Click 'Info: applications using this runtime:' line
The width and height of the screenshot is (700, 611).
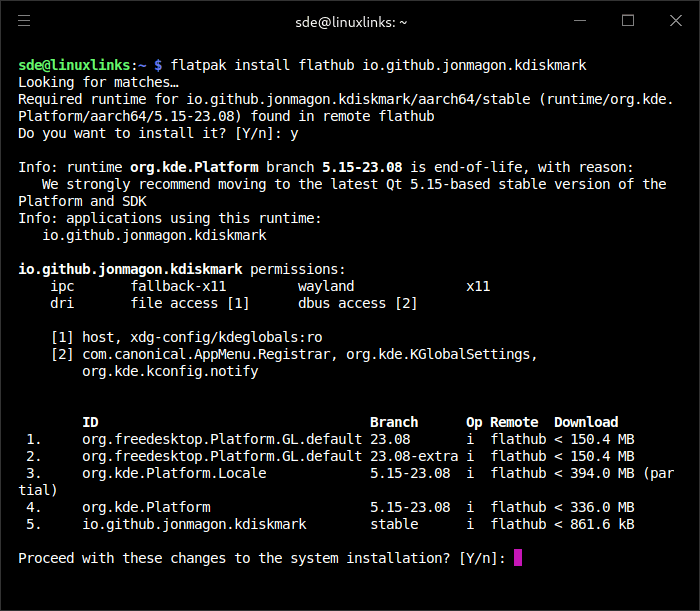(x=170, y=218)
